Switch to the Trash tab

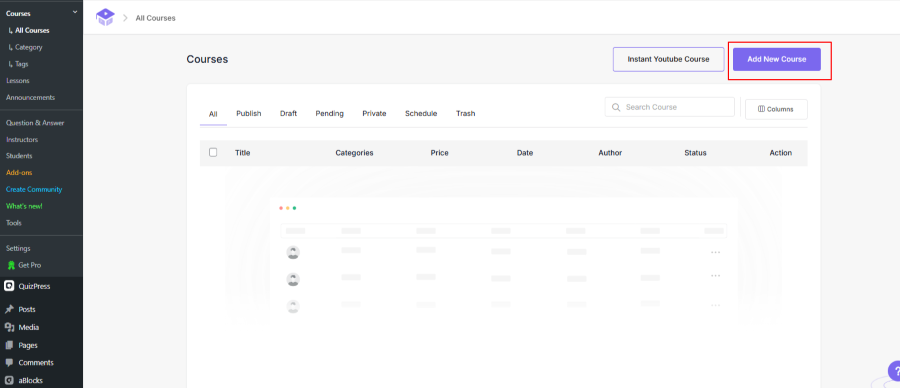tap(465, 114)
